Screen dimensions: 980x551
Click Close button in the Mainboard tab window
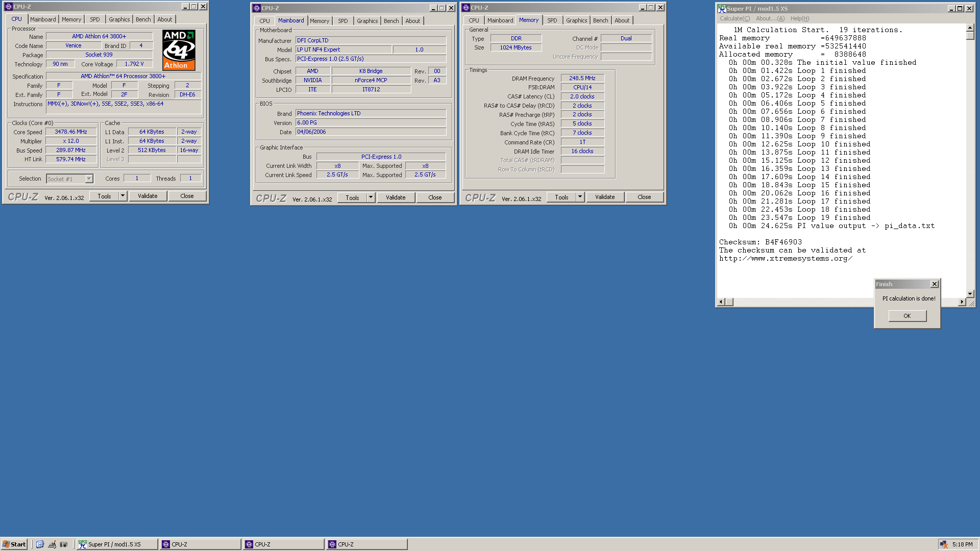pyautogui.click(x=435, y=197)
